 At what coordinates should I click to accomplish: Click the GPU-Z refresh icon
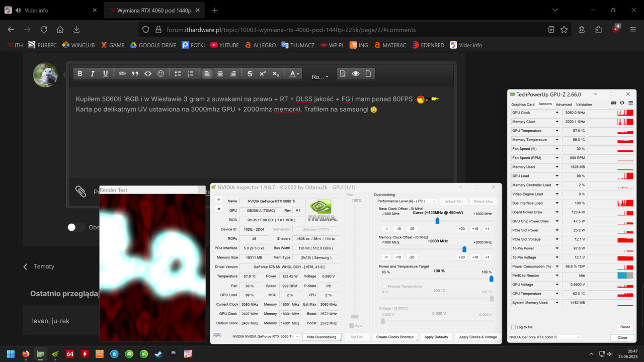tap(622, 103)
